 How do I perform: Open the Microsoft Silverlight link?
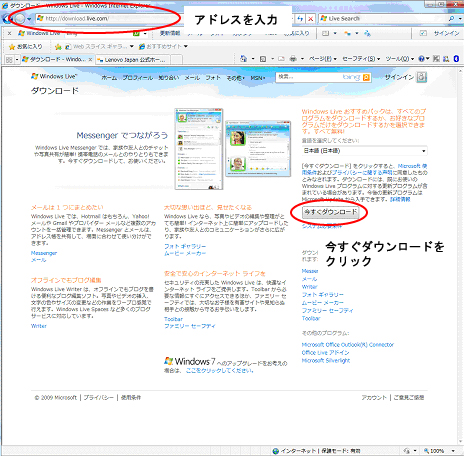click(326, 361)
